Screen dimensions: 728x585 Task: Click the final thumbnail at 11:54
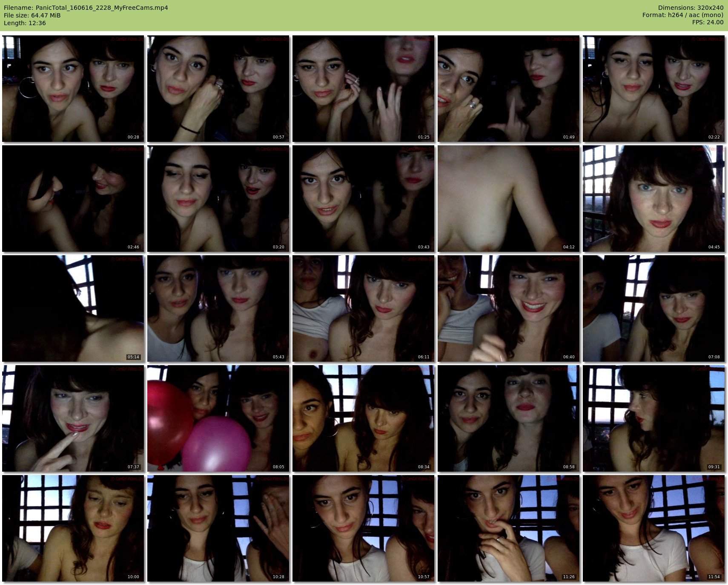coord(653,528)
